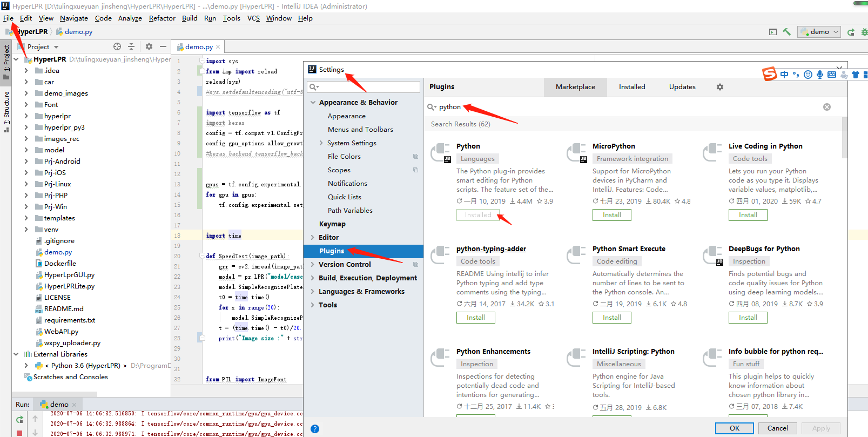Expand Version Control settings node

tap(313, 265)
